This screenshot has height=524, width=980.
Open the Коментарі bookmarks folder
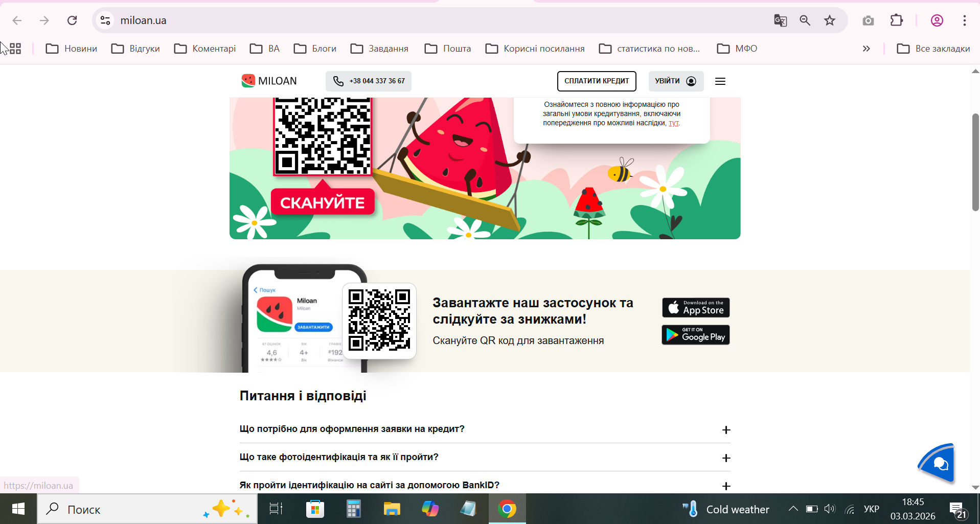click(205, 49)
